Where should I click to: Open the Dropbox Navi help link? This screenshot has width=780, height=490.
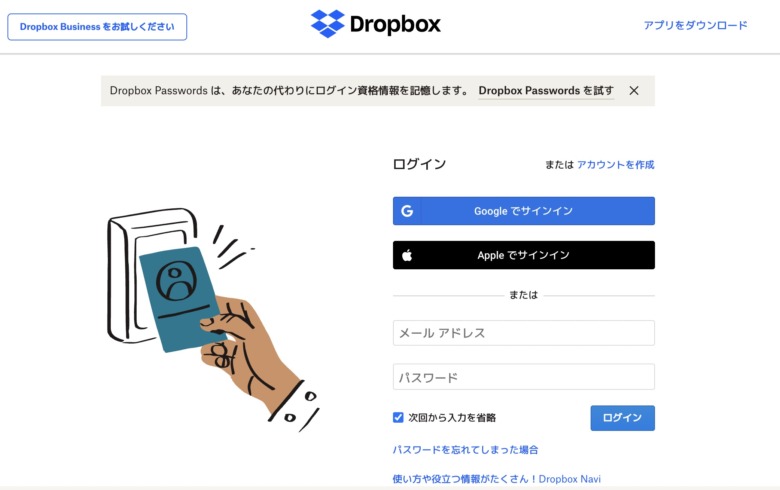[496, 479]
